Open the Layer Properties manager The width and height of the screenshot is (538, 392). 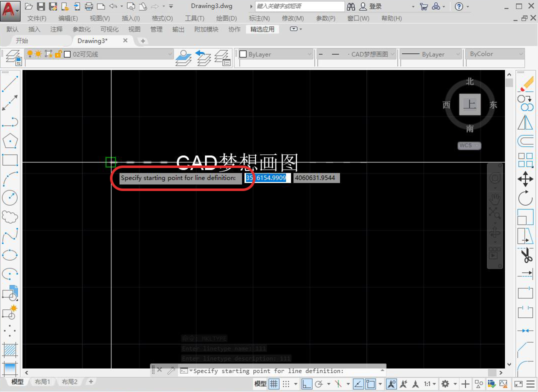tap(13, 57)
